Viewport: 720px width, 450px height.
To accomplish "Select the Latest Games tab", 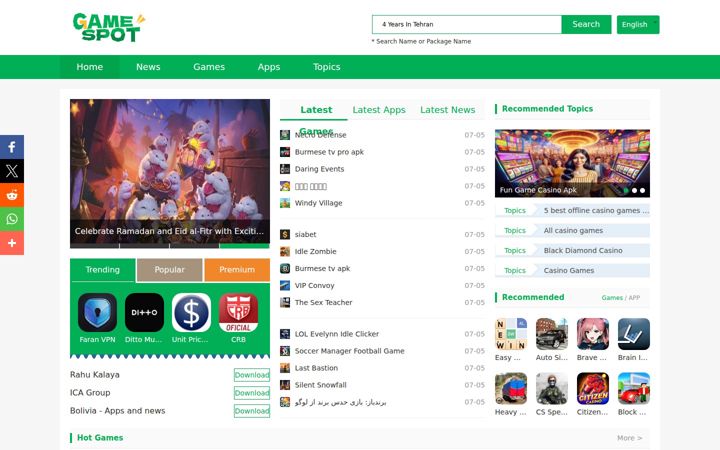I will click(x=316, y=110).
